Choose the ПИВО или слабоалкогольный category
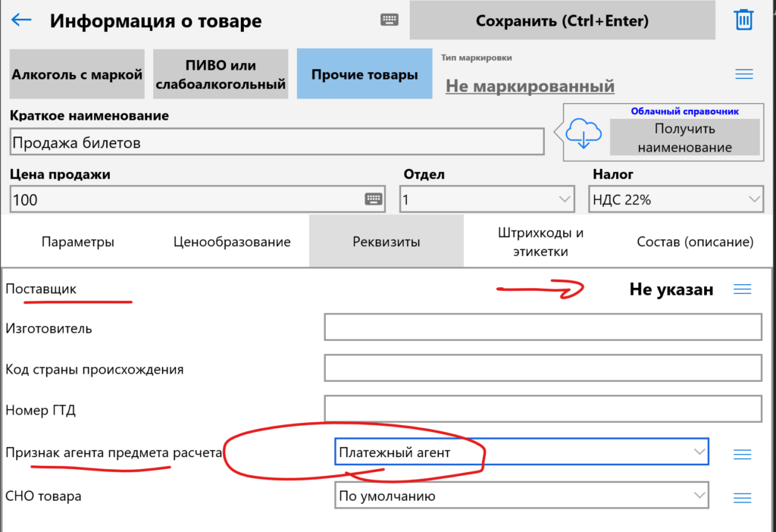Screen dimensions: 776x532 (x=221, y=74)
